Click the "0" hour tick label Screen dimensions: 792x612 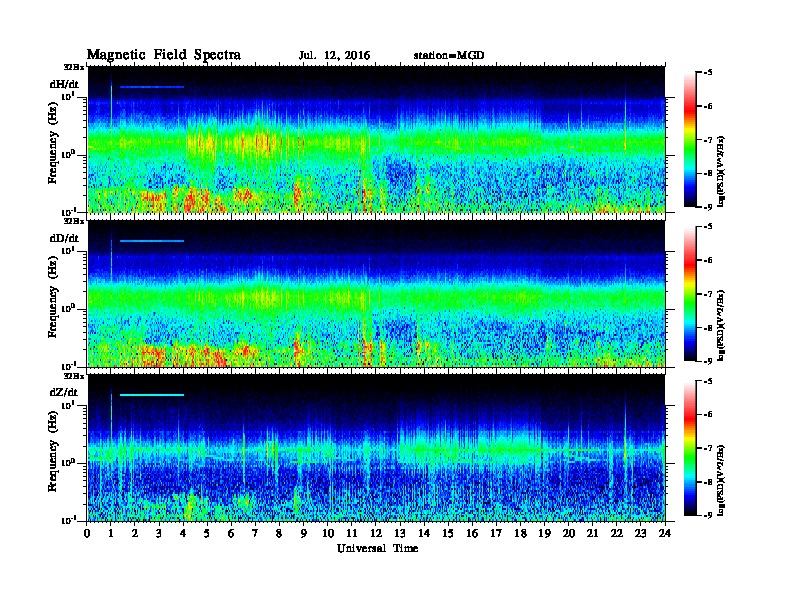(x=87, y=534)
